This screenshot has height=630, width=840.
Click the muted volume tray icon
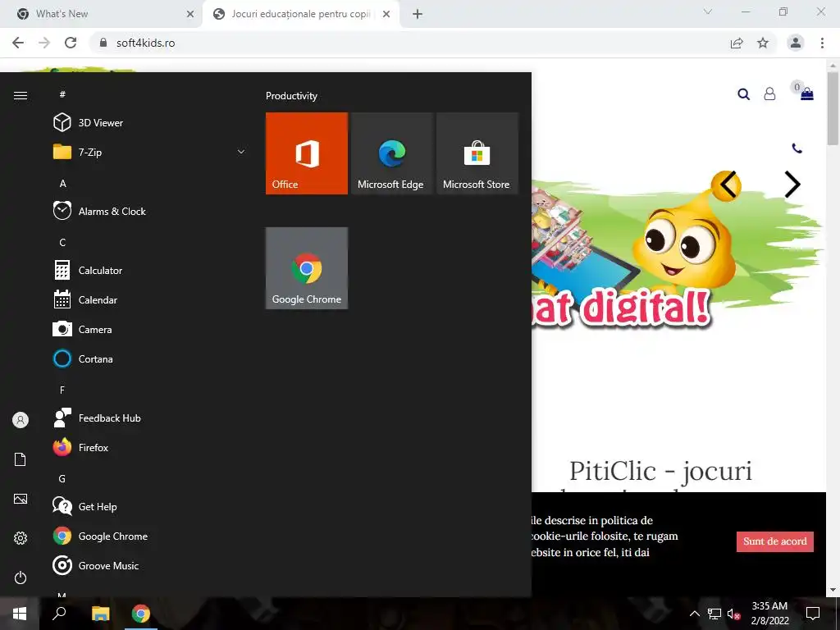(x=734, y=614)
